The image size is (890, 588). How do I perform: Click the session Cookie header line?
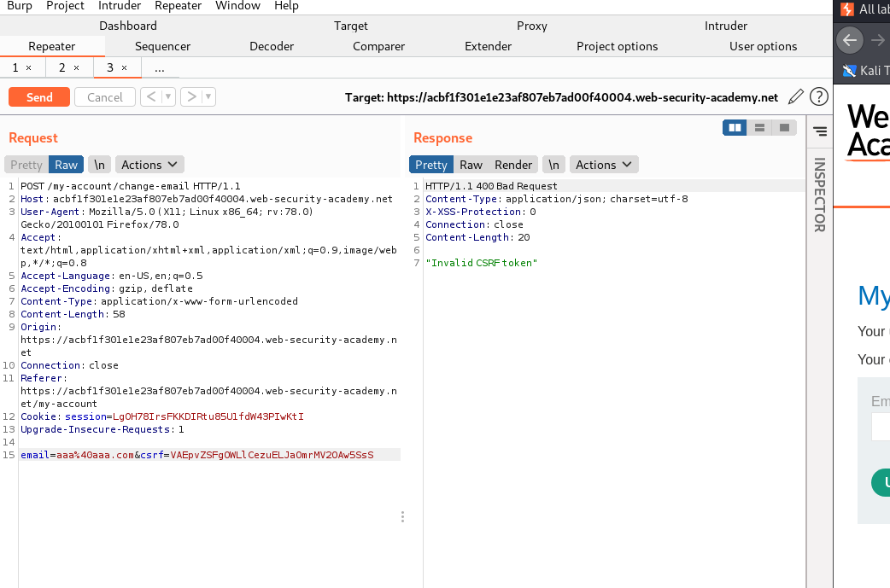162,416
